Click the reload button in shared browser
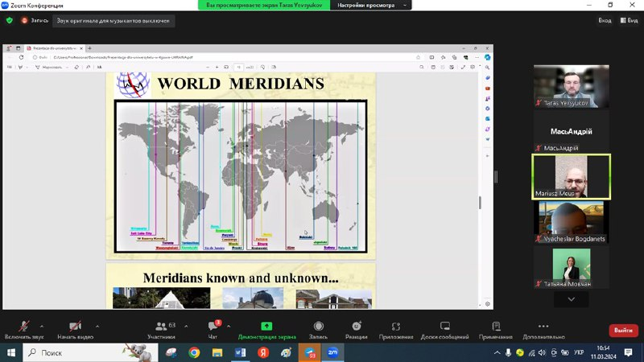Screen dimensions: 644x362 point(22,57)
